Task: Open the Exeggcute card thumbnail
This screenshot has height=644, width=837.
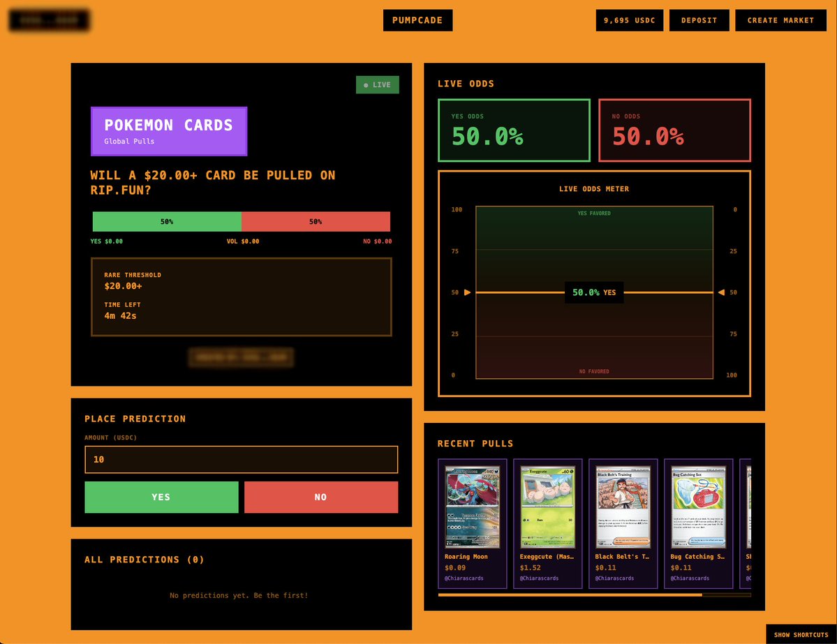Action: click(x=548, y=507)
